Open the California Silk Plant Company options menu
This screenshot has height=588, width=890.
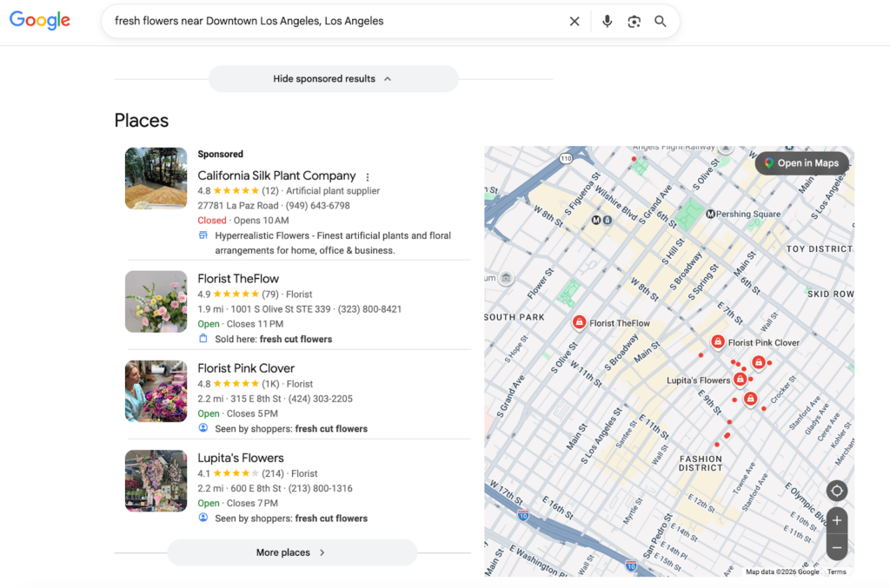[x=368, y=176]
